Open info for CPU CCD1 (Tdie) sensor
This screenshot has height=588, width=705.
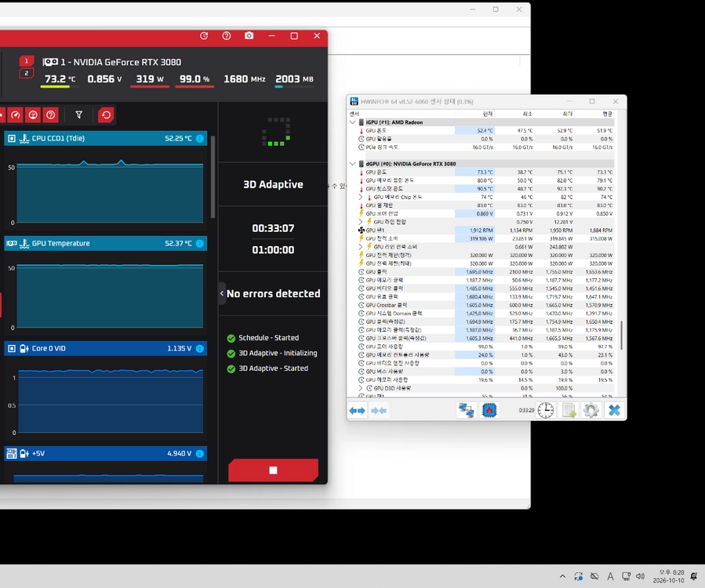click(x=200, y=139)
